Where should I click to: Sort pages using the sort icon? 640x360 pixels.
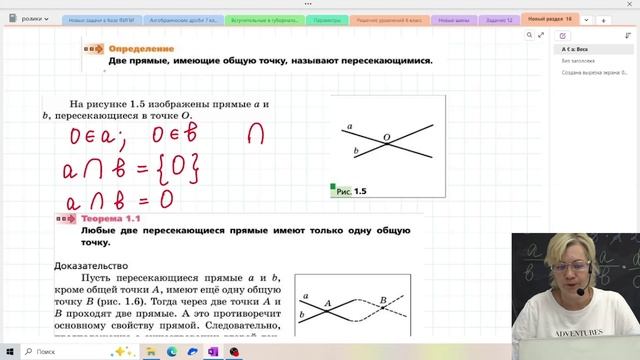pos(628,36)
